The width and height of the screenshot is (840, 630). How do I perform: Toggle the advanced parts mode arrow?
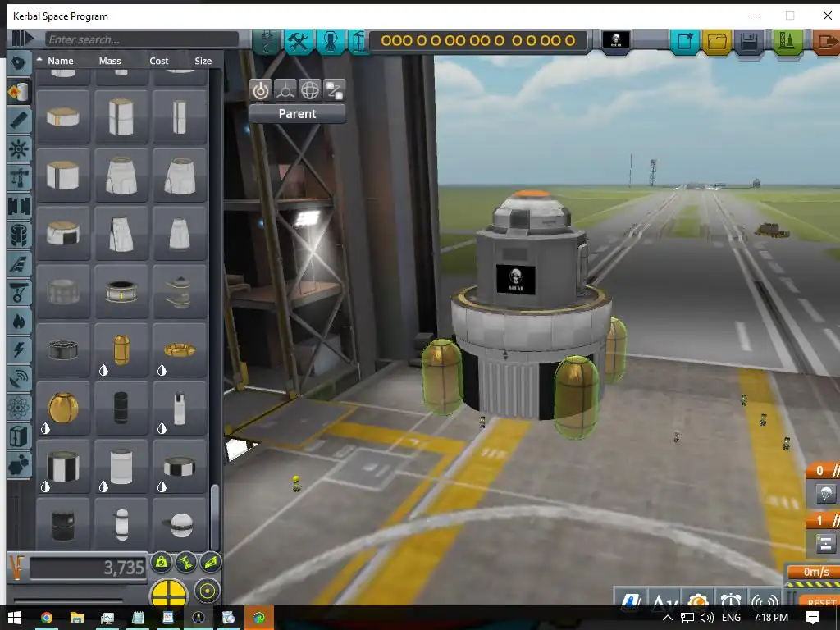[22, 39]
